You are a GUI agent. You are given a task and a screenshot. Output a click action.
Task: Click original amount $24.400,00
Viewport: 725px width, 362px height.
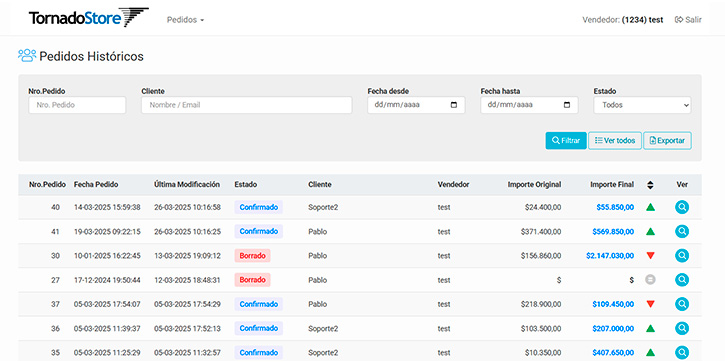543,208
